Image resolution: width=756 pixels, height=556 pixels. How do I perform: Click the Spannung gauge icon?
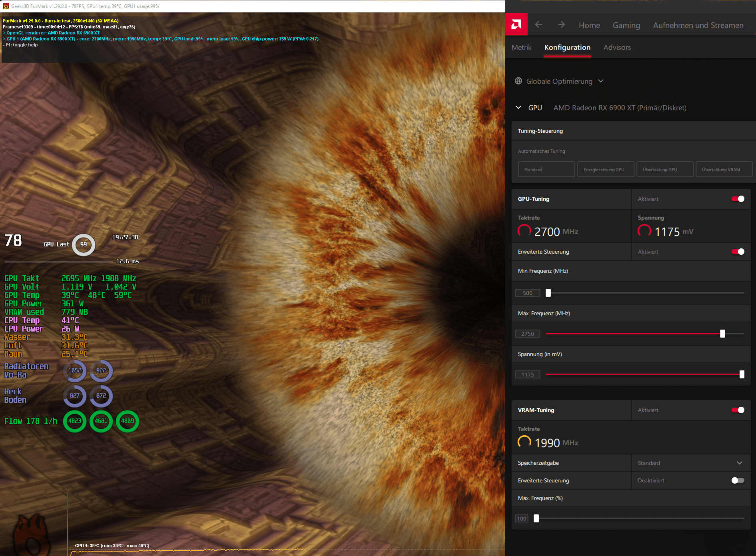[644, 231]
